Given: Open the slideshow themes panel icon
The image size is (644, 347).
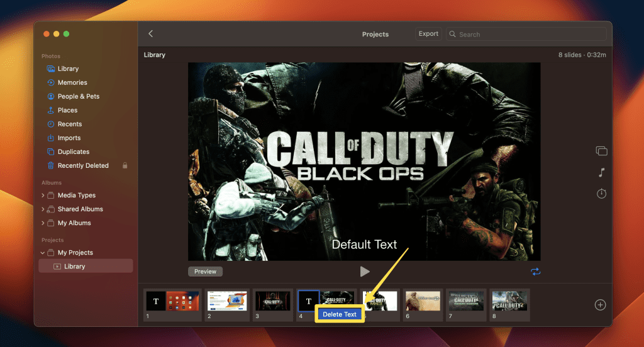Looking at the screenshot, I should click(x=601, y=151).
